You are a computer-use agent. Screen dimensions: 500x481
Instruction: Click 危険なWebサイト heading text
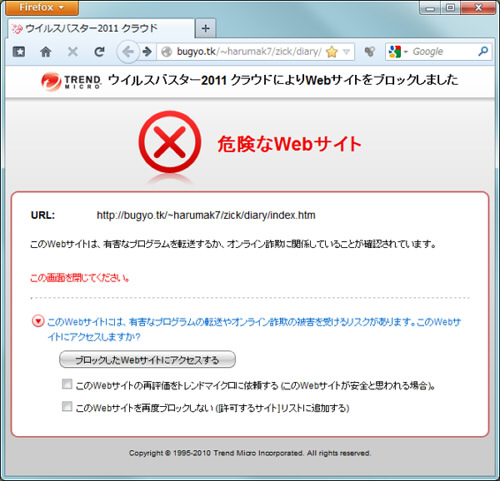tap(289, 144)
